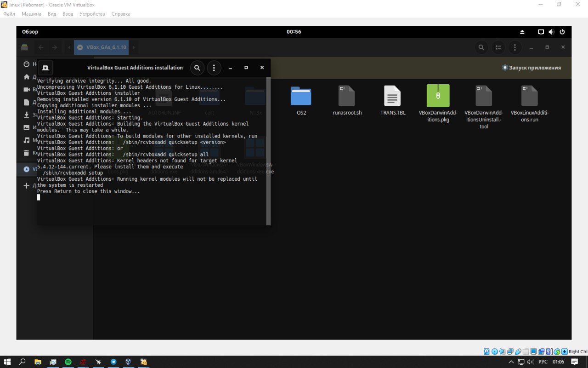Click the terminal search magnifier icon
This screenshot has height=368, width=588.
point(197,68)
